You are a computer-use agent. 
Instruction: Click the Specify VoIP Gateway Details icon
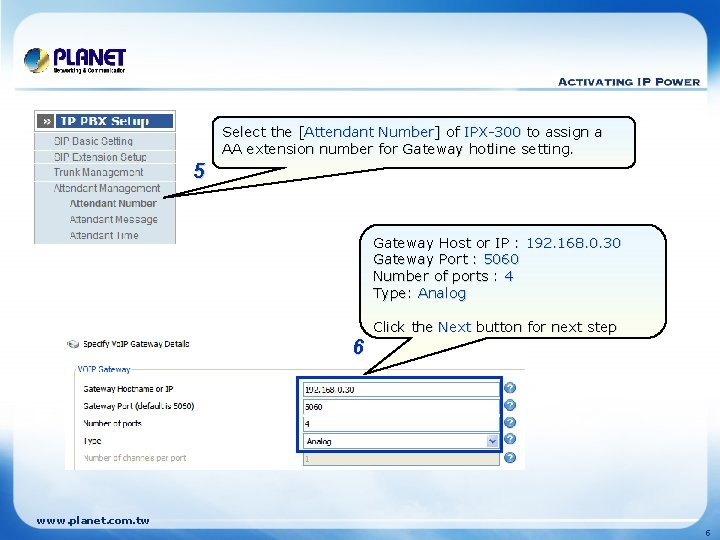pos(73,344)
